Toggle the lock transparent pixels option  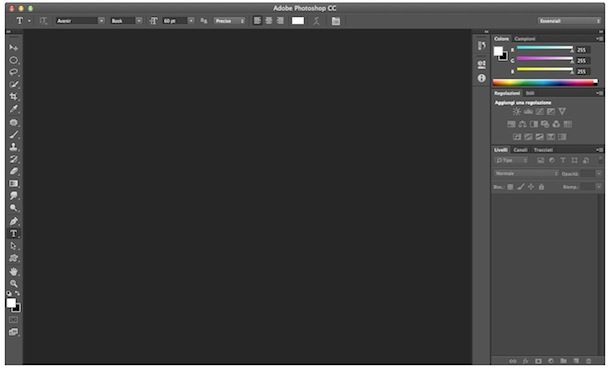[x=510, y=187]
